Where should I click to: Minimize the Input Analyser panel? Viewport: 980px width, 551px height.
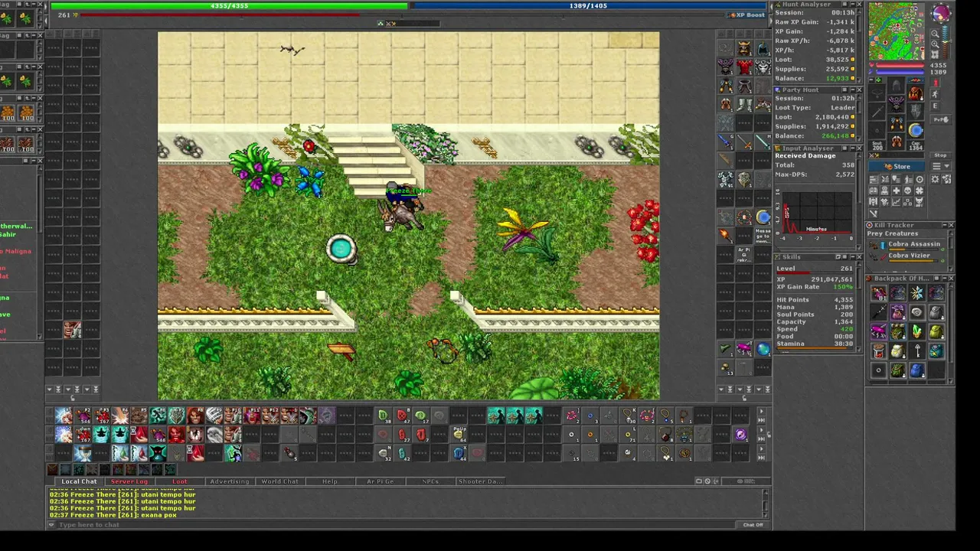(851, 148)
